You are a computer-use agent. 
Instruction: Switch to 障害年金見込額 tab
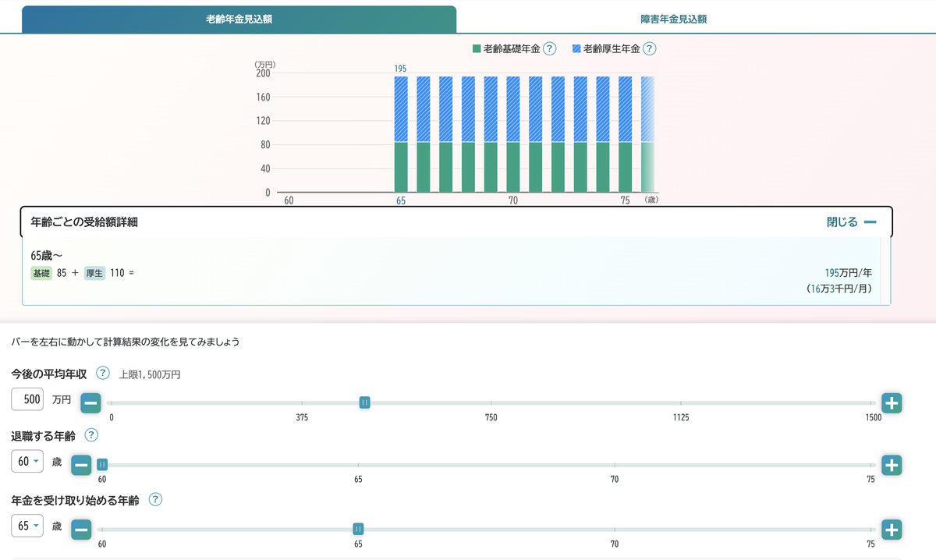[673, 19]
